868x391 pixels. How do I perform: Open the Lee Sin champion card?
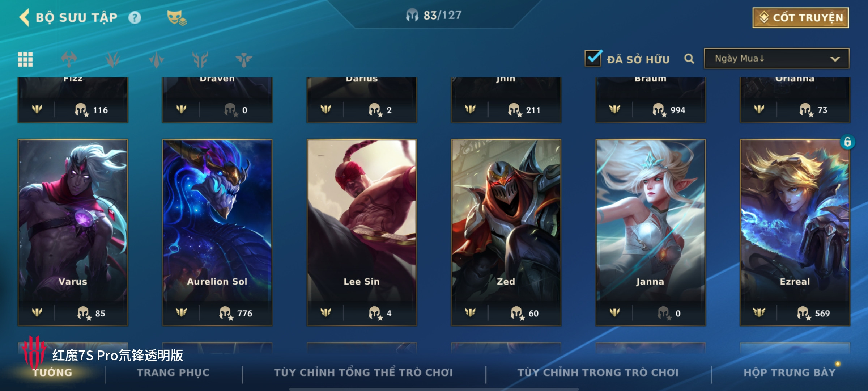point(362,232)
